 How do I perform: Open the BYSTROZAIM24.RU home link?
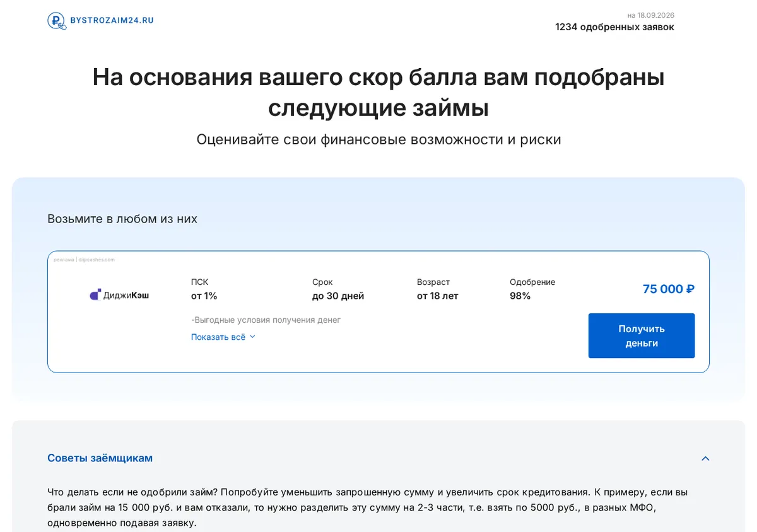(x=101, y=21)
